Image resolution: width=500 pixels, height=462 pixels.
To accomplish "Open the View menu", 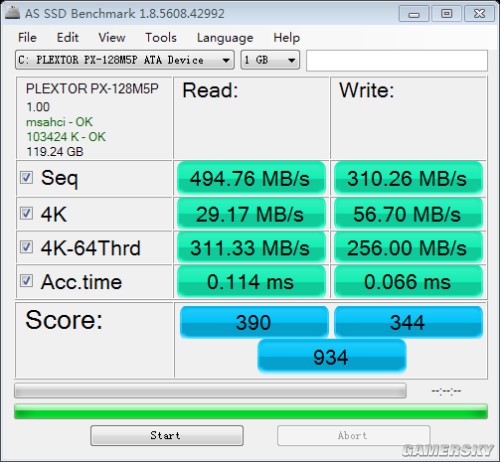I will 112,37.
